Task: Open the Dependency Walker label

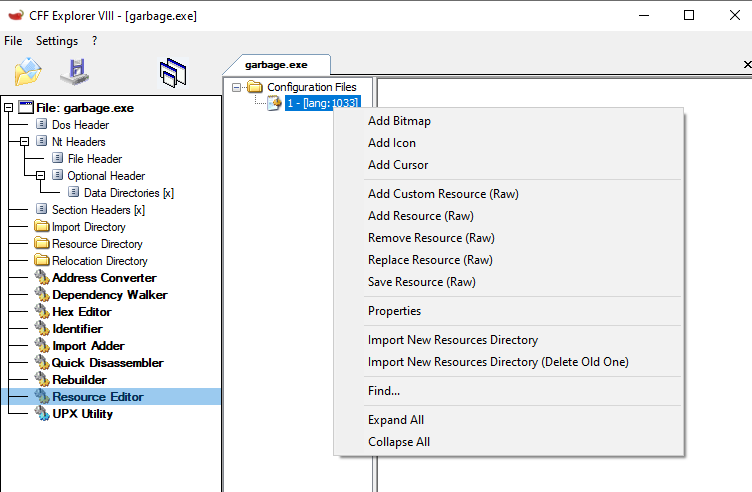Action: coord(109,294)
